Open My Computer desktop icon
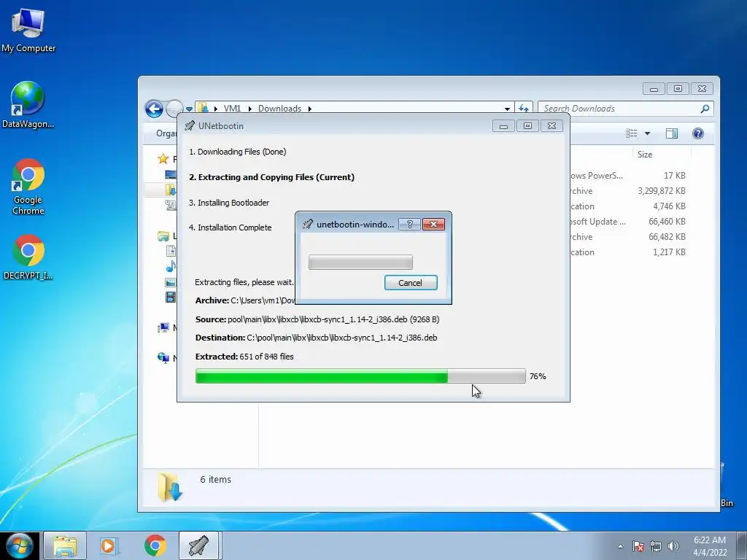 28,31
